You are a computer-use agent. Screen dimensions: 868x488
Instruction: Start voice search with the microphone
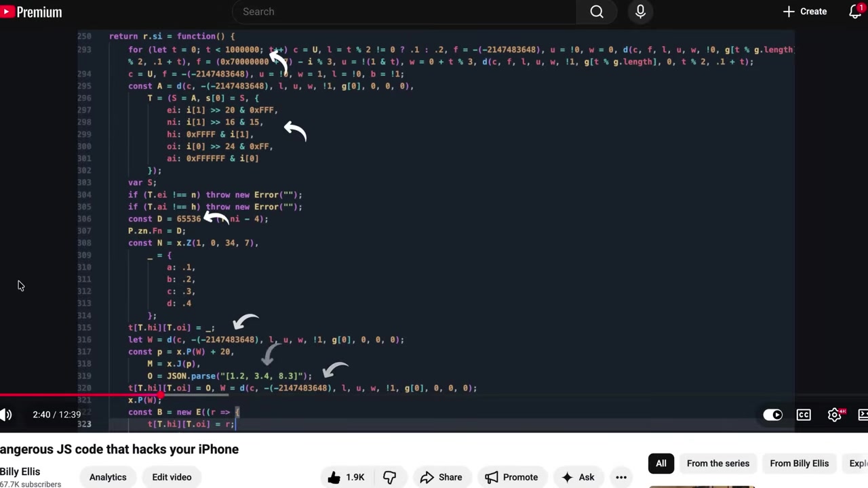640,12
